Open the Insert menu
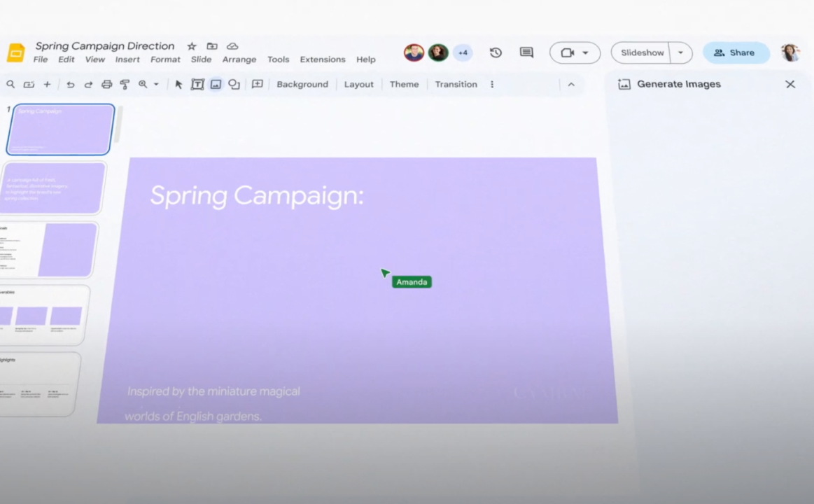 tap(127, 59)
